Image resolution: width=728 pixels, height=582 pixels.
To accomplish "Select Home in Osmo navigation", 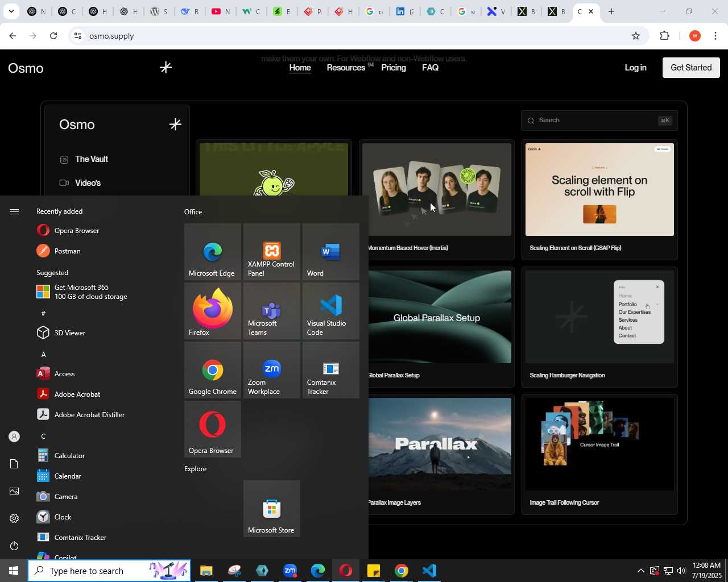I will pos(300,68).
